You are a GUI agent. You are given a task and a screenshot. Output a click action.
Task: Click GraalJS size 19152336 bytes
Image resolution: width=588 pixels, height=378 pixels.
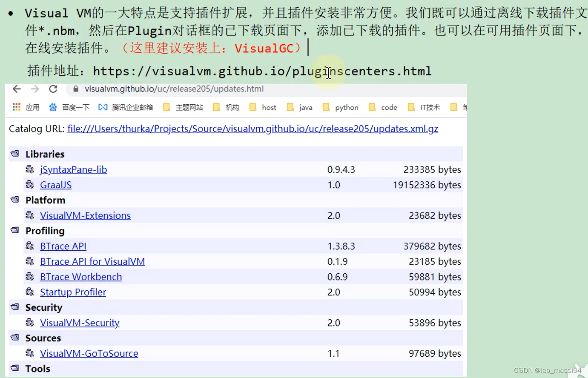pyautogui.click(x=427, y=185)
